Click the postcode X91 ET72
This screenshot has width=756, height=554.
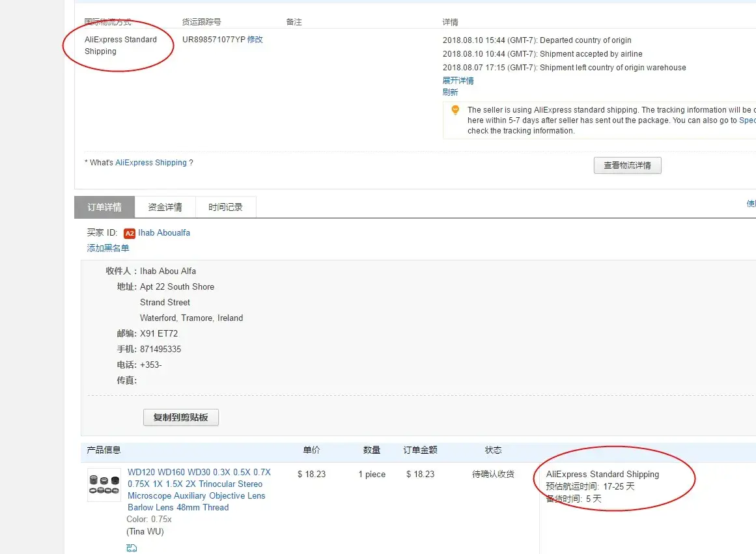click(x=159, y=334)
